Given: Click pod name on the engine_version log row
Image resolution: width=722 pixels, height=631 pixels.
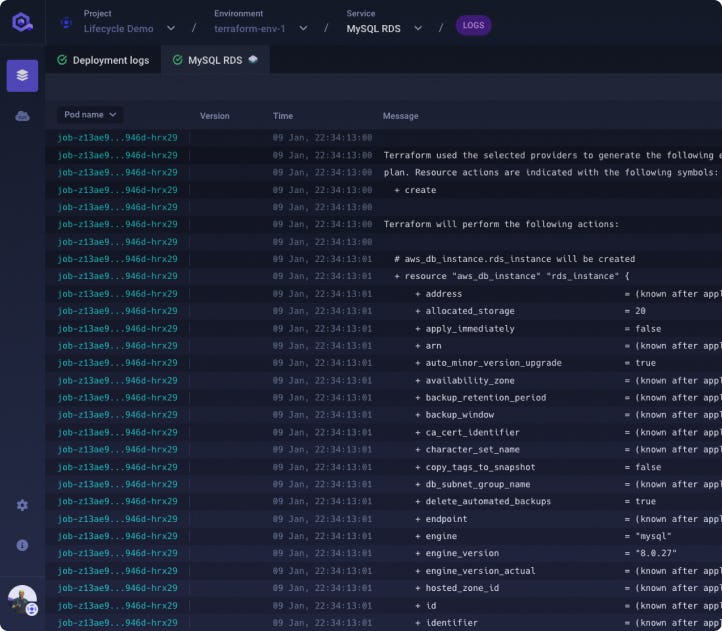Looking at the screenshot, I should 118,553.
